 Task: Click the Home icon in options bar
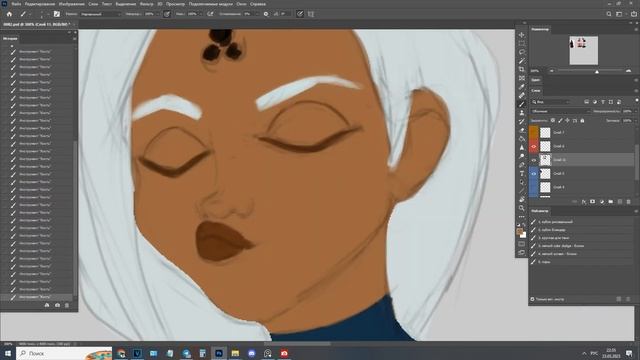9,14
